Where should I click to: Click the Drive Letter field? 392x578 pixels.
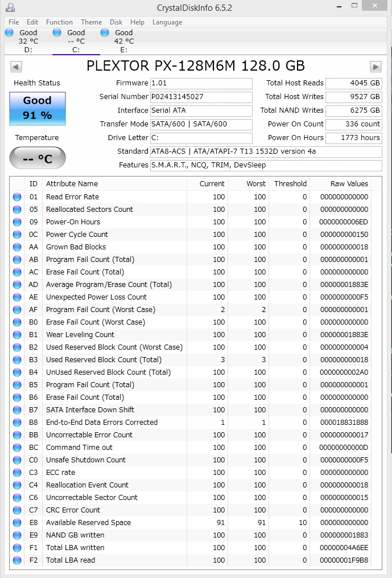point(201,138)
